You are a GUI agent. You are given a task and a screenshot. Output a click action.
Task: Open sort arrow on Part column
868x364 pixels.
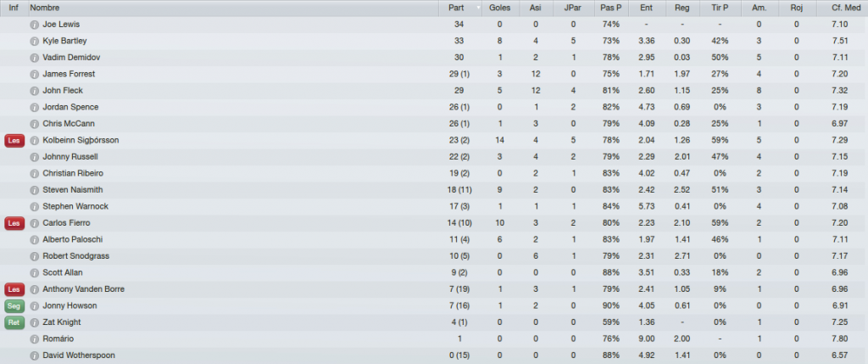tap(478, 8)
